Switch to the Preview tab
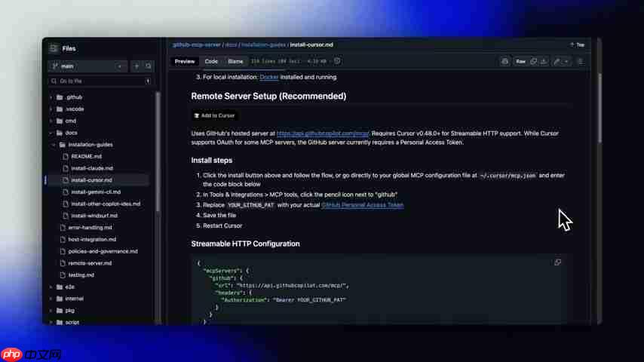Image resolution: width=644 pixels, height=362 pixels. (x=185, y=62)
